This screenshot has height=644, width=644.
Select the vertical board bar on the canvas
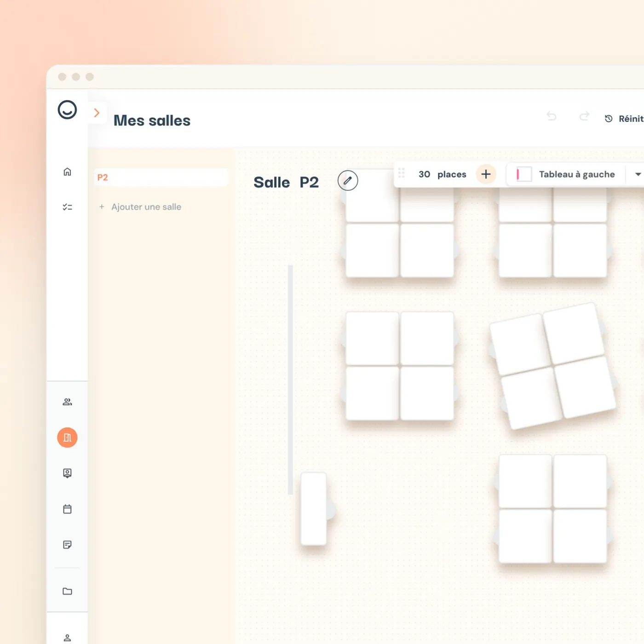[290, 380]
